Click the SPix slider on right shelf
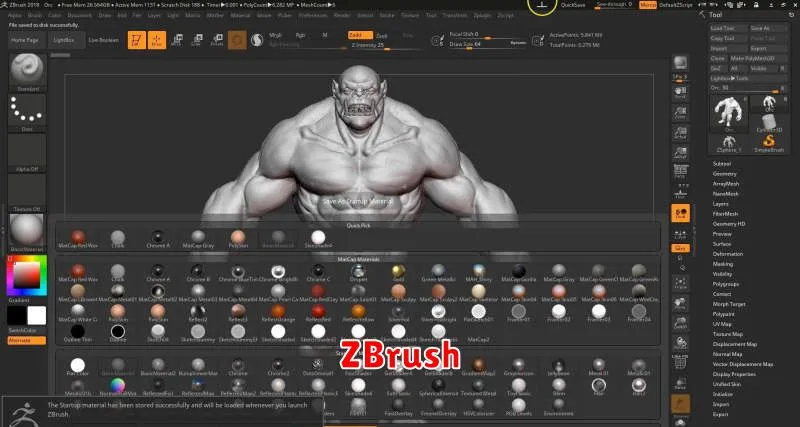Screen dimensions: 800x427 click(x=680, y=78)
